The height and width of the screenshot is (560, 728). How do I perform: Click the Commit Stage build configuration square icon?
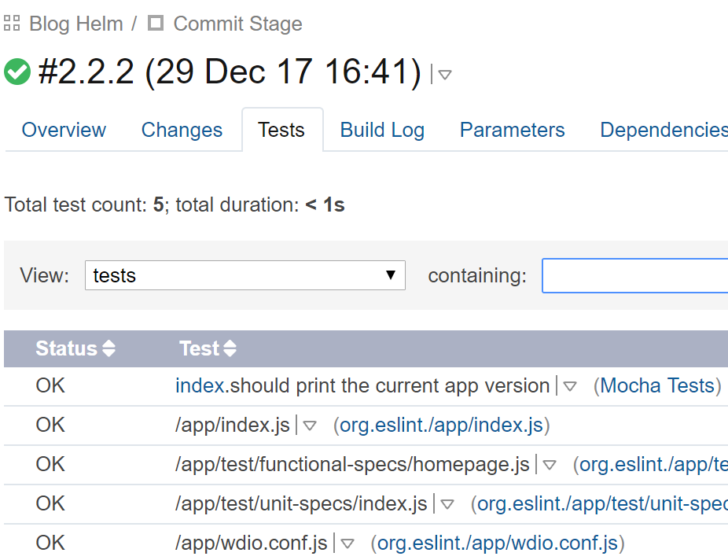pyautogui.click(x=156, y=23)
